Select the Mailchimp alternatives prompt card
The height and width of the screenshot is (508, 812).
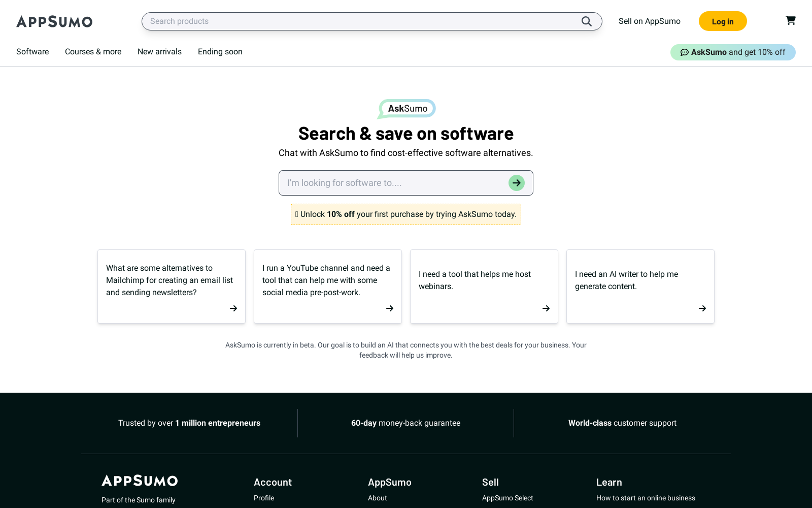(x=172, y=287)
